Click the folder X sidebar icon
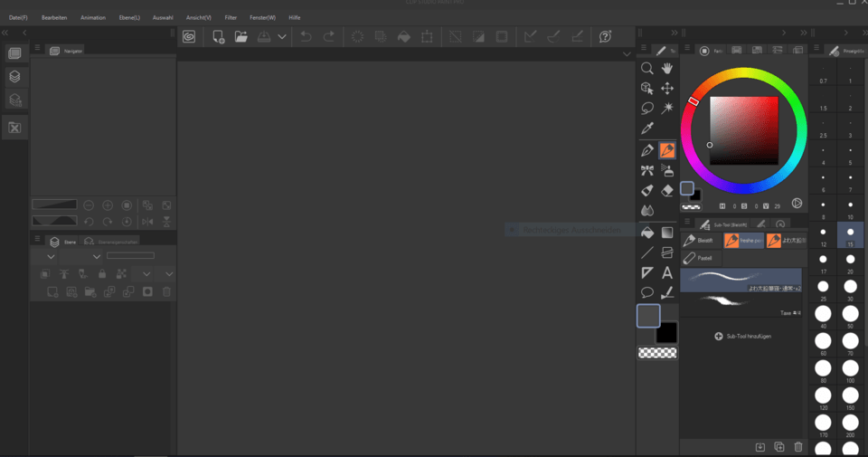The width and height of the screenshot is (868, 457). coord(15,128)
